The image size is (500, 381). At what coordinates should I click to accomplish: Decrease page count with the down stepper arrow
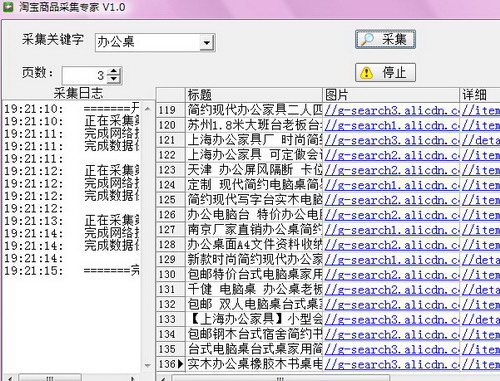[x=114, y=79]
